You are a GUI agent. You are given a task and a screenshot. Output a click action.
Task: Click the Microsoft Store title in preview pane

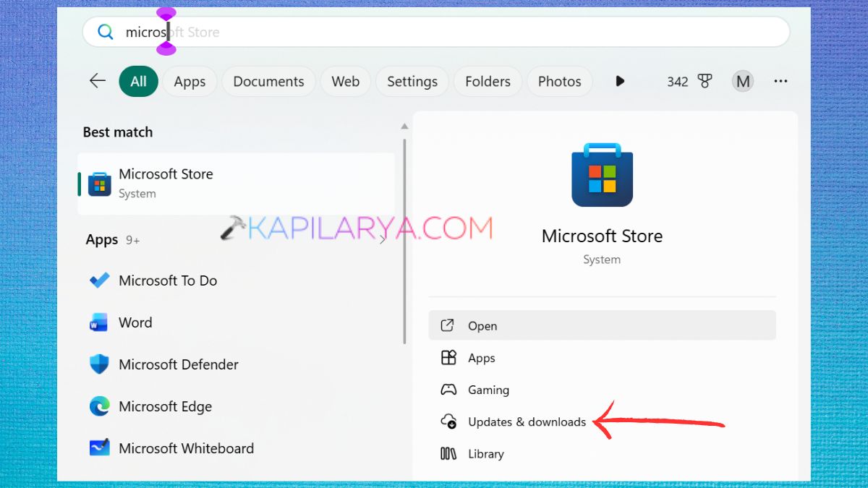click(602, 236)
